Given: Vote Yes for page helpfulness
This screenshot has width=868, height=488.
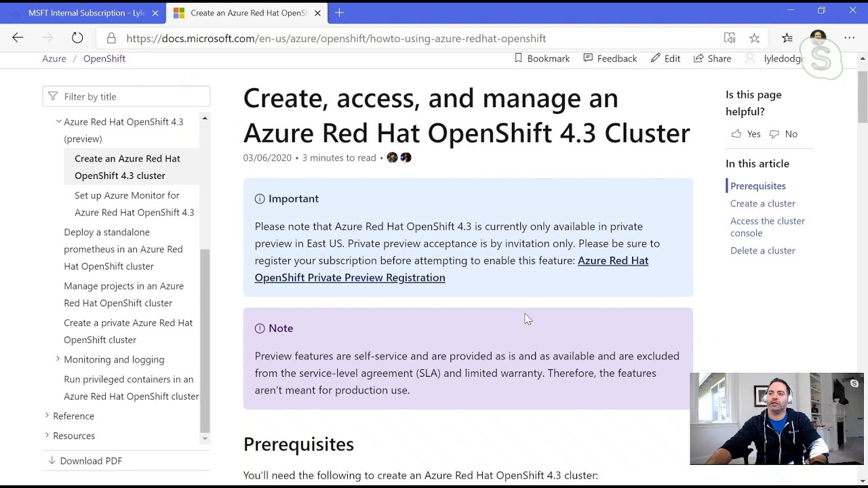Looking at the screenshot, I should coord(746,134).
